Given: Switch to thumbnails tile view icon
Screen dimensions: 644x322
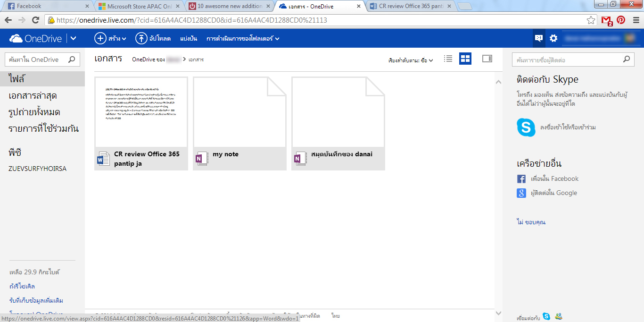Looking at the screenshot, I should [x=465, y=59].
